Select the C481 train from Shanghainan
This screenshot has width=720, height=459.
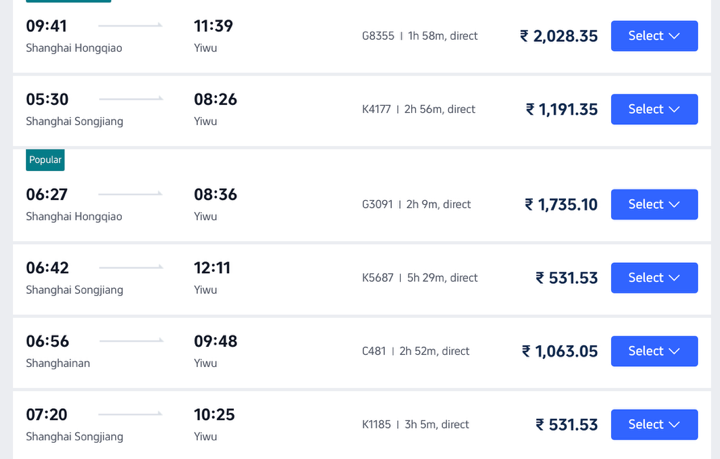(x=654, y=351)
